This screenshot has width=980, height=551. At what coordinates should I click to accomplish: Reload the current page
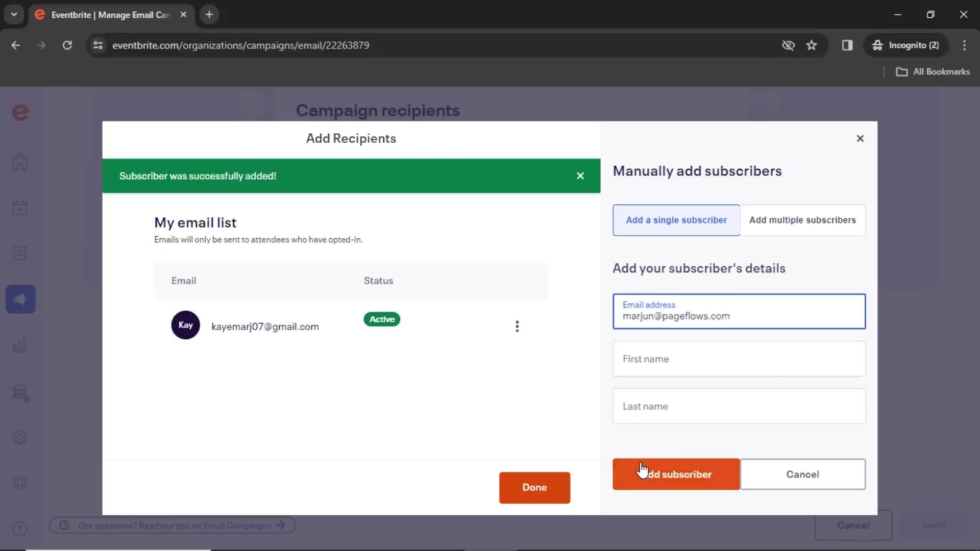(67, 45)
